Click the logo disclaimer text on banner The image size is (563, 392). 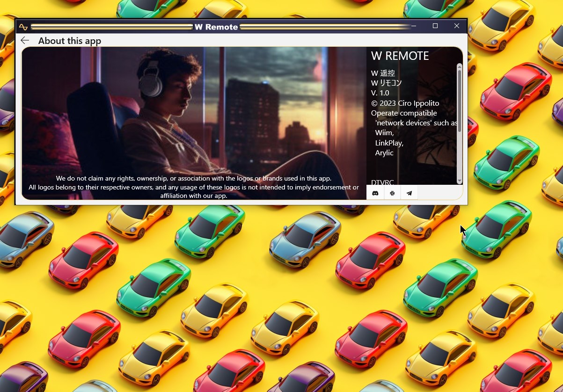click(194, 187)
